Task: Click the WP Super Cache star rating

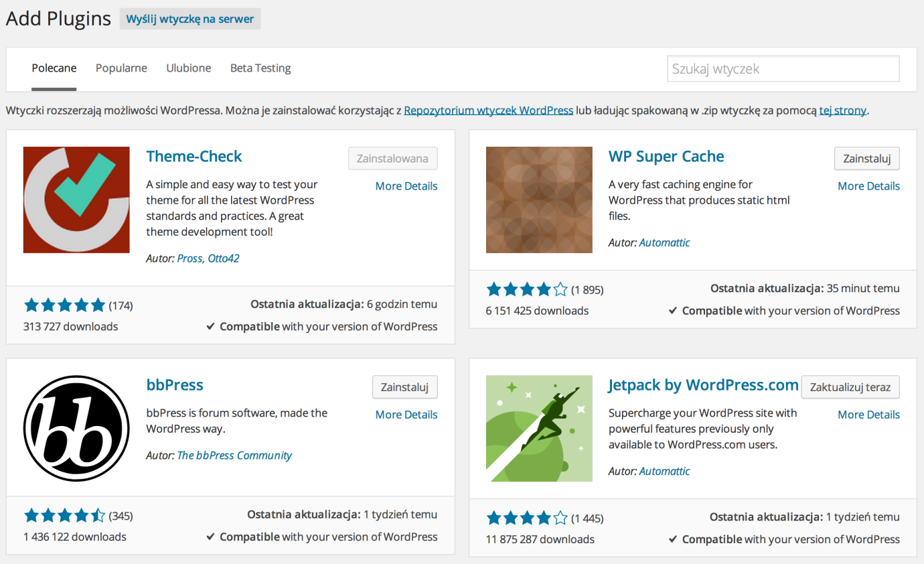Action: point(527,289)
